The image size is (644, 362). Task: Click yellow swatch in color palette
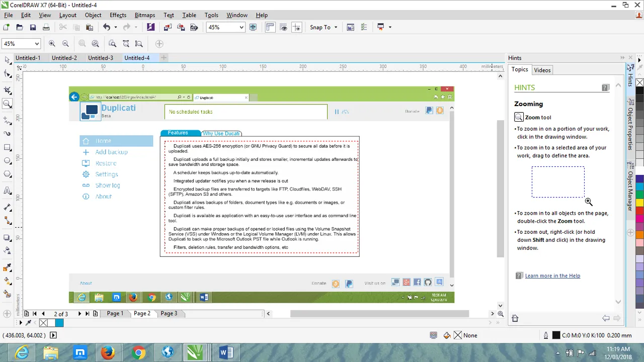pos(639,202)
